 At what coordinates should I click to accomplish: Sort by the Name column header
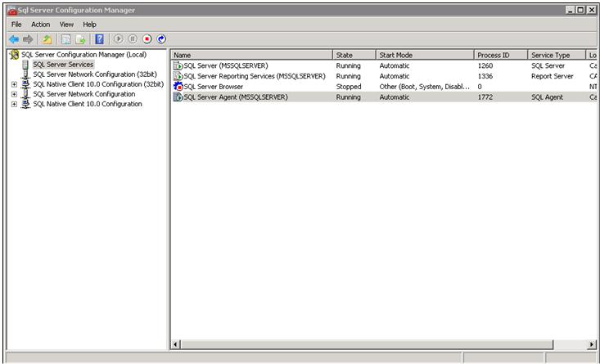252,55
